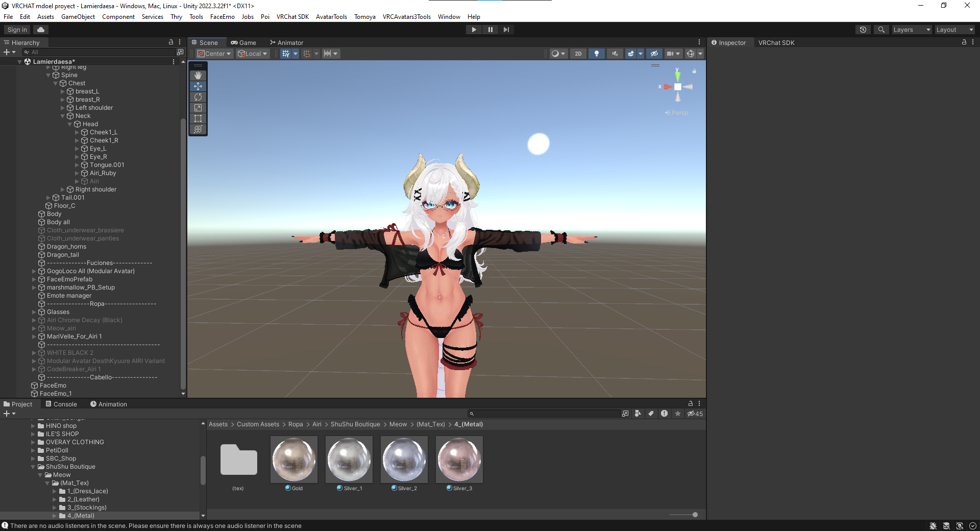Switch to the Animator tab
Viewport: 980px width, 531px height.
pyautogui.click(x=286, y=43)
